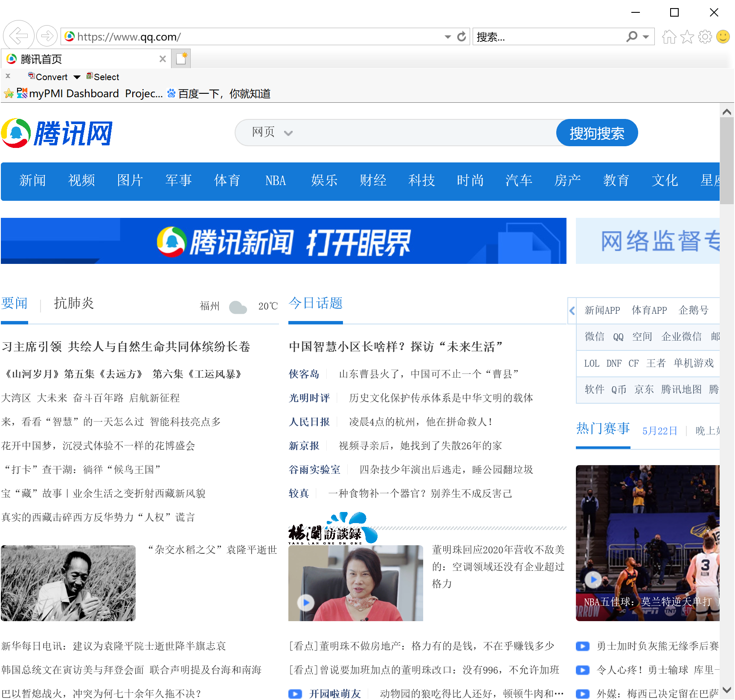This screenshot has height=700, width=735.
Task: Open the 微信 link
Action: click(x=595, y=337)
